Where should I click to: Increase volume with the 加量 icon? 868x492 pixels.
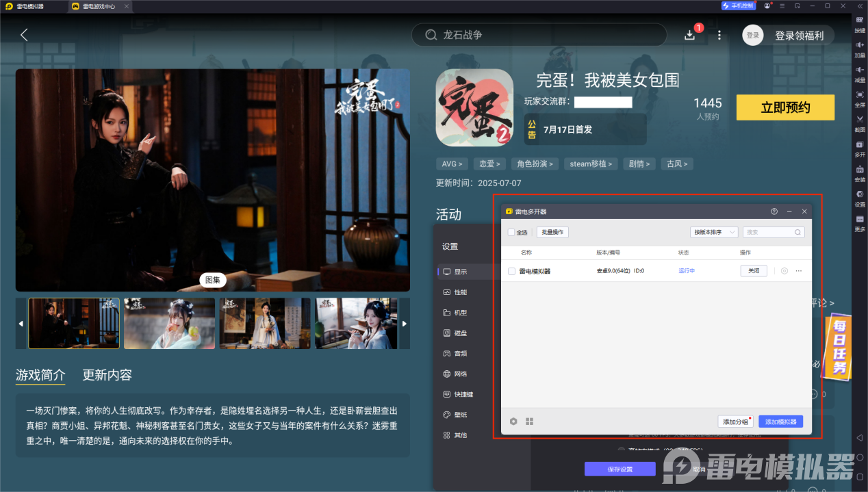click(860, 45)
